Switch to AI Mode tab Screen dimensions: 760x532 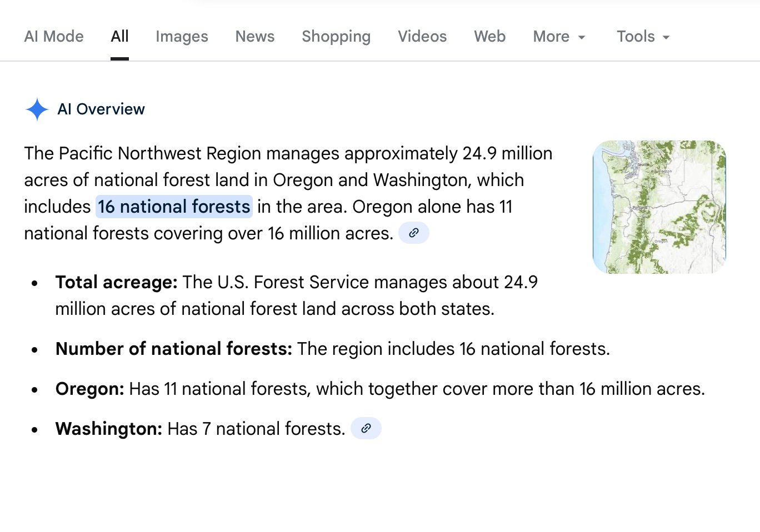tap(54, 37)
